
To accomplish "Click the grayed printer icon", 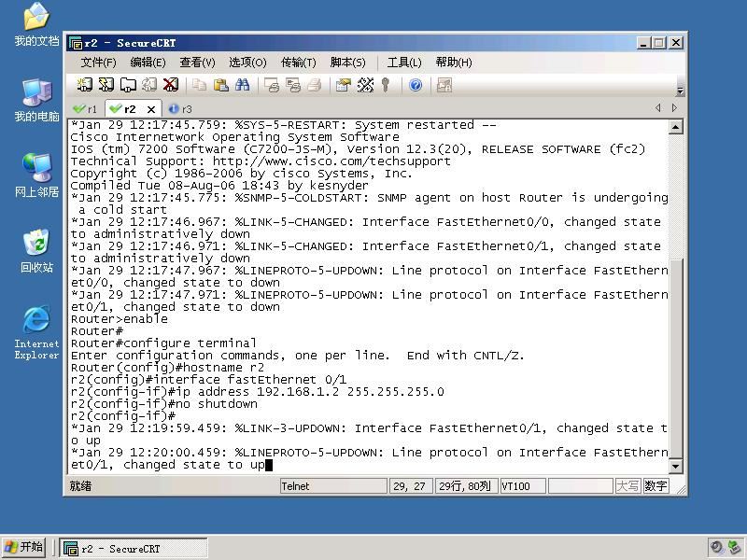I will [315, 85].
